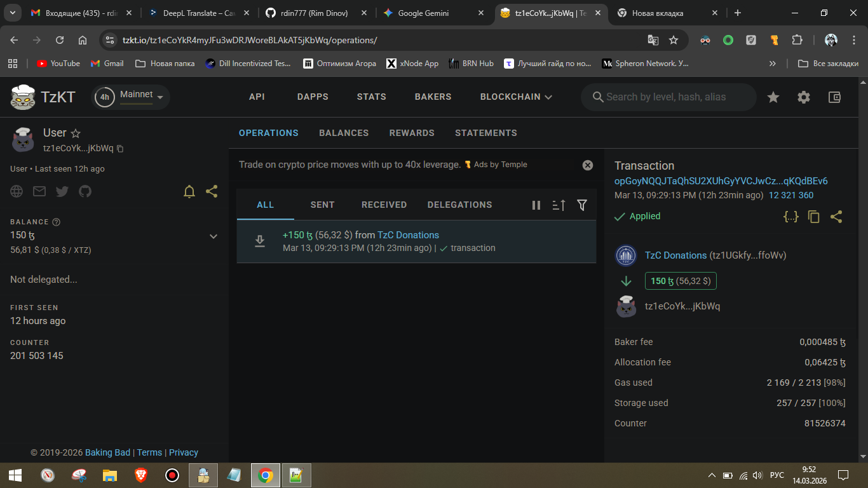Viewport: 868px width, 488px height.
Task: Select the DELEGATIONS filter tab
Action: [x=460, y=205]
